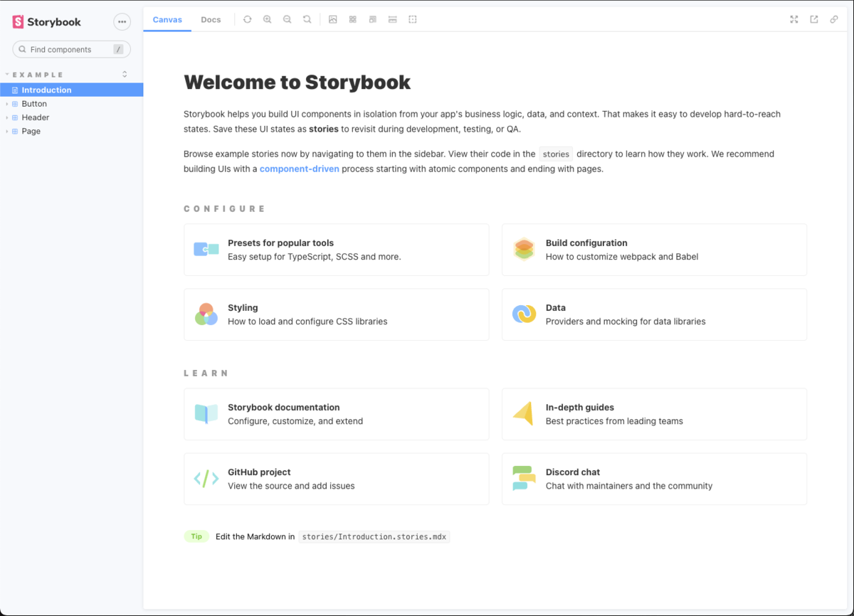Zoom out on the canvas

tap(287, 19)
